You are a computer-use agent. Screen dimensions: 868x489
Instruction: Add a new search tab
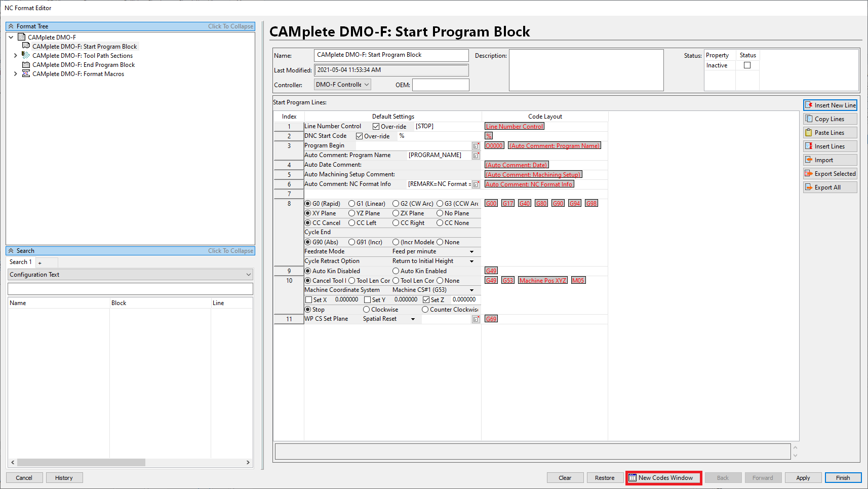pos(40,262)
